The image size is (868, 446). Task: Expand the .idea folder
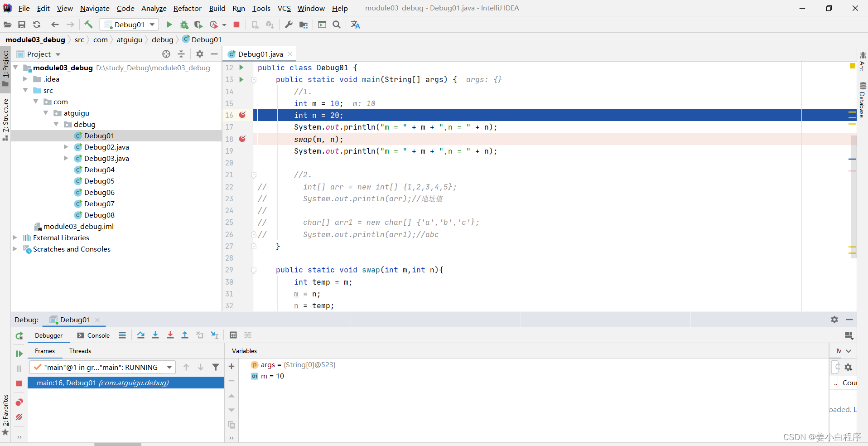25,79
